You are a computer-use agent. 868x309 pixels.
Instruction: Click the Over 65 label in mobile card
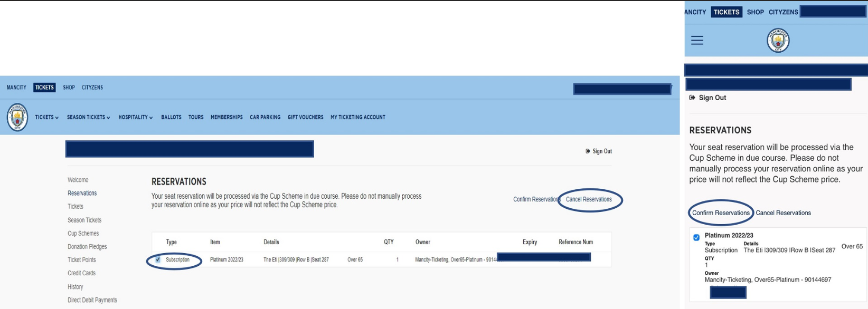(x=852, y=247)
